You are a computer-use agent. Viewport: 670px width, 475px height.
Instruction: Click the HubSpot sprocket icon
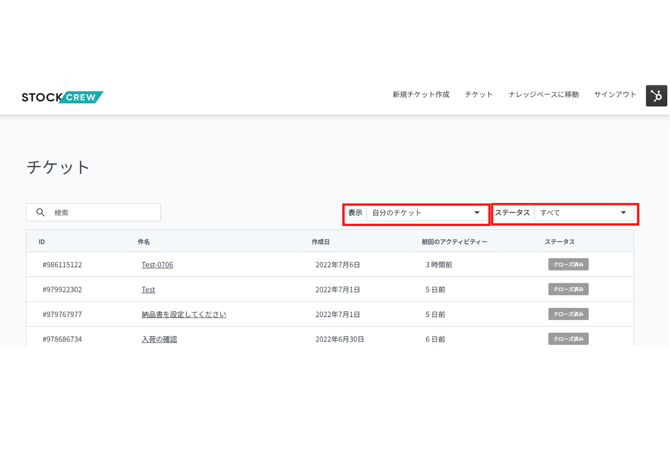[656, 96]
